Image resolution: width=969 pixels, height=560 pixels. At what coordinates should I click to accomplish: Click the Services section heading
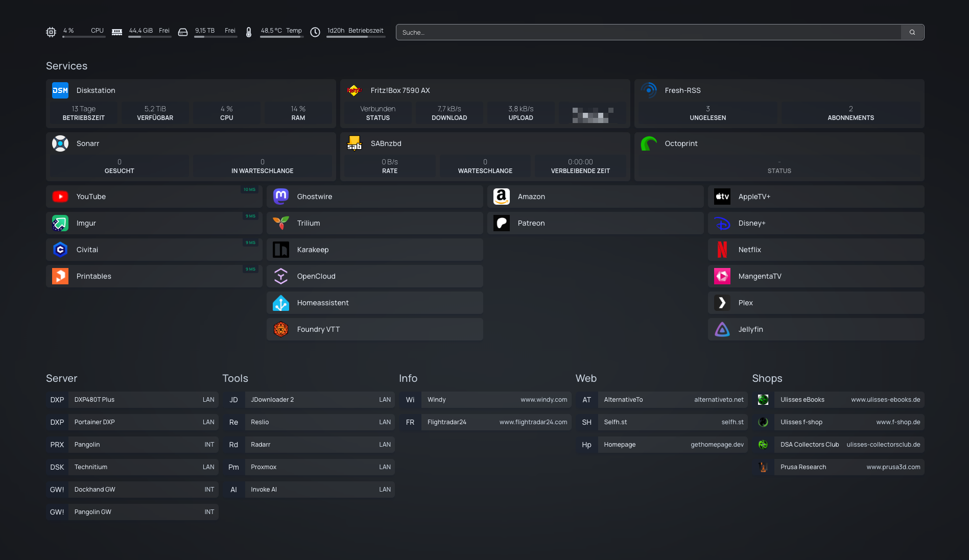66,66
